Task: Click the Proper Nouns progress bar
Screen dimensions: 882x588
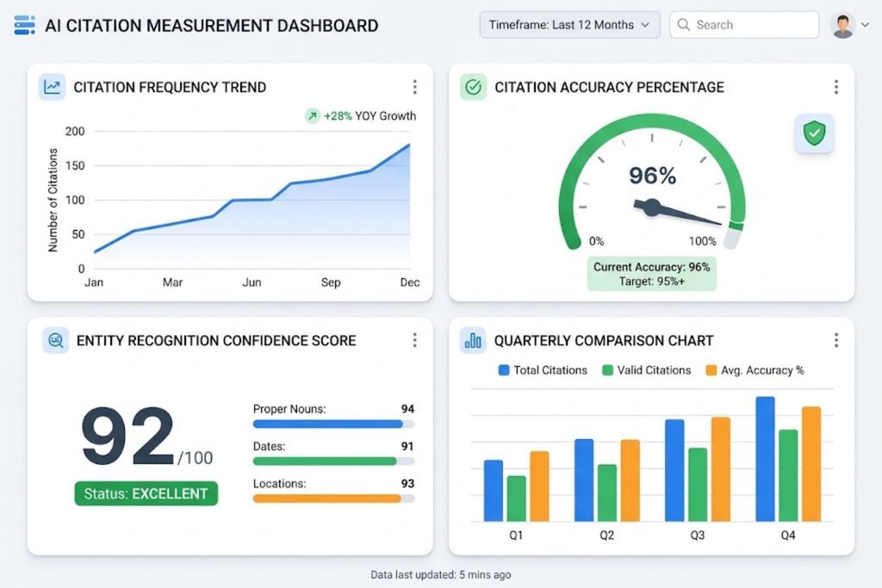Action: (x=333, y=424)
